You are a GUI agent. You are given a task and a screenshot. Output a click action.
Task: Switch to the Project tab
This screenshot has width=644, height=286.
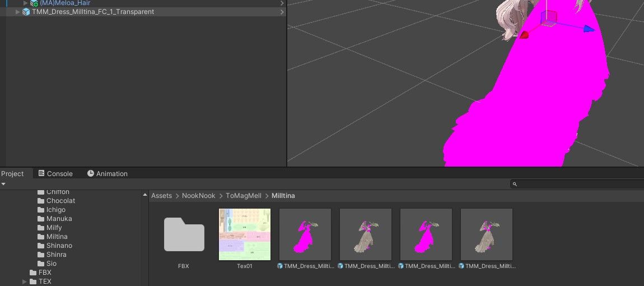click(x=12, y=174)
